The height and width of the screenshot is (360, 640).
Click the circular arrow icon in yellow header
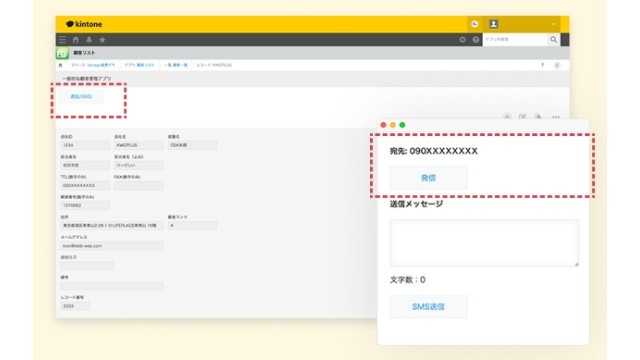point(475,24)
